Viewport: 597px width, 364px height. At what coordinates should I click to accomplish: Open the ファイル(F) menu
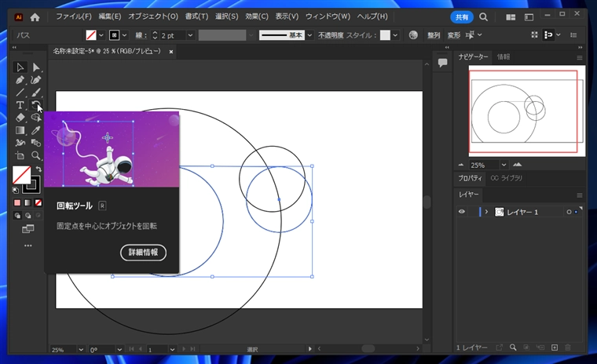74,16
